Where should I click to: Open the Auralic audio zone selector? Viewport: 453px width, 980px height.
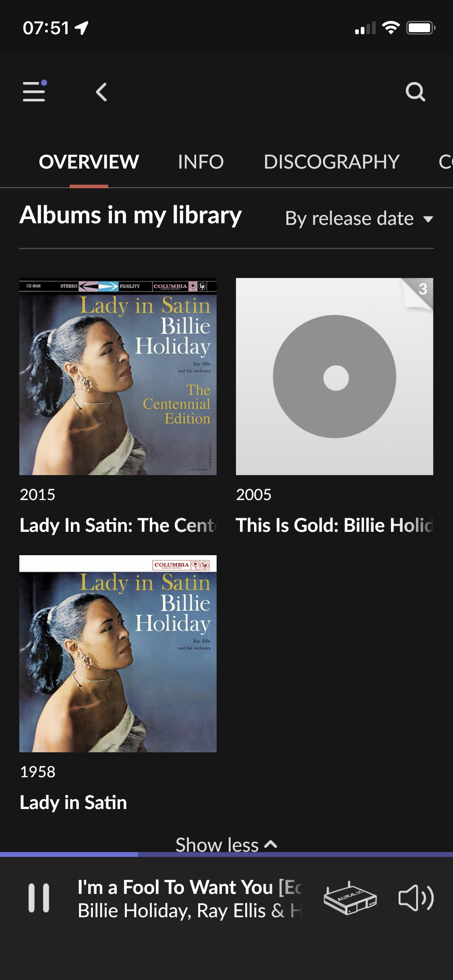350,898
